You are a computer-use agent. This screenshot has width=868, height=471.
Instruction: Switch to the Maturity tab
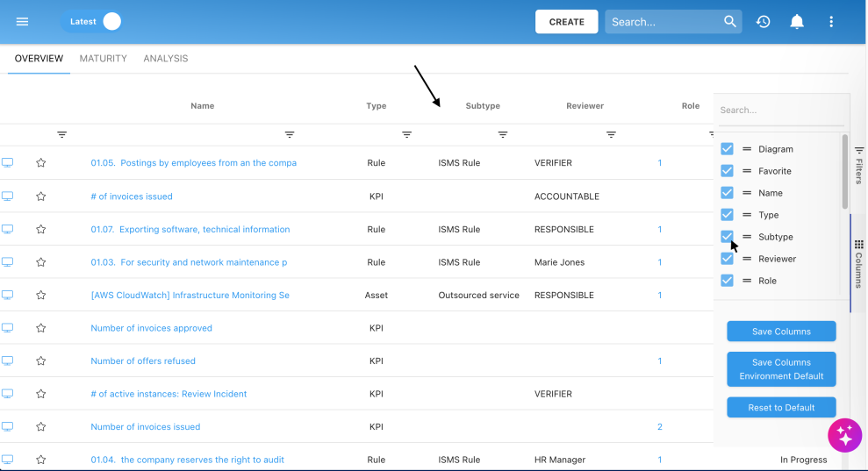click(x=103, y=59)
